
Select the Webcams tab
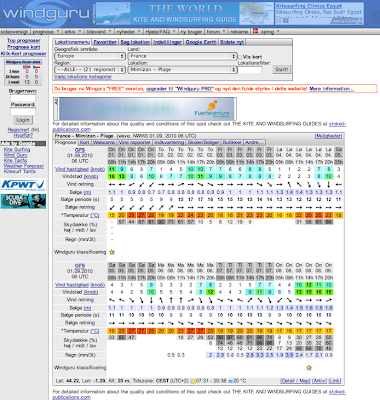tap(104, 142)
